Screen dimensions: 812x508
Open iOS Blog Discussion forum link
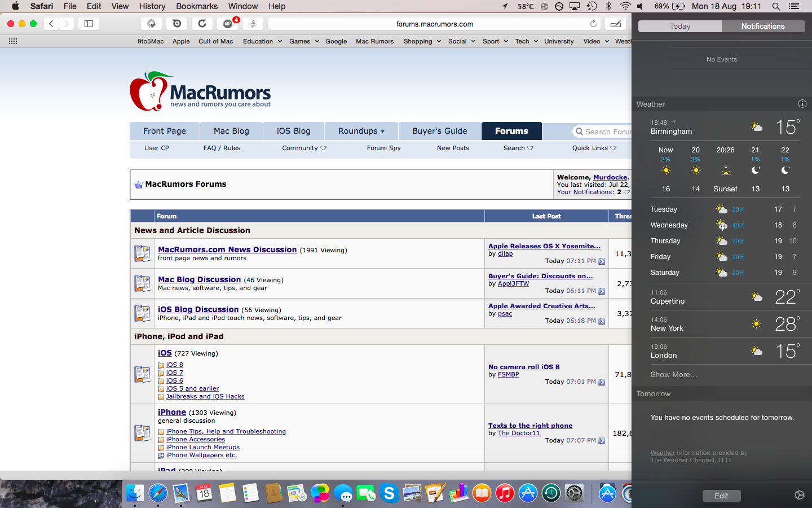click(x=198, y=309)
